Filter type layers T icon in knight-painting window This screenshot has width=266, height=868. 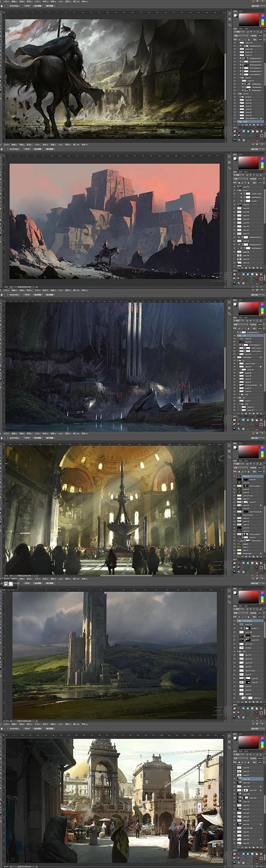coord(254,32)
